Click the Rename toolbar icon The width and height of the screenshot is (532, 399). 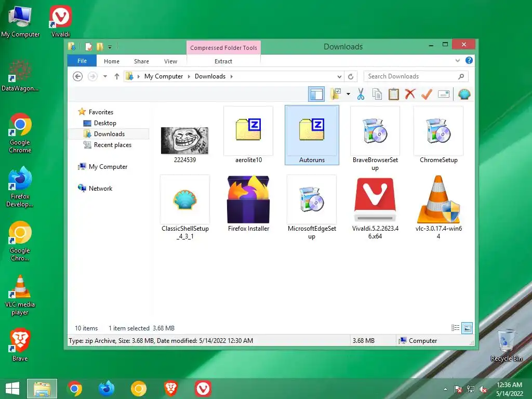[x=444, y=94]
